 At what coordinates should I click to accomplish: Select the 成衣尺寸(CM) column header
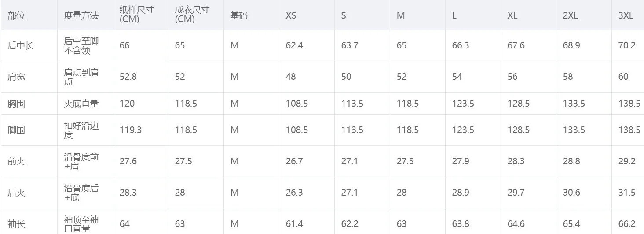(x=192, y=15)
